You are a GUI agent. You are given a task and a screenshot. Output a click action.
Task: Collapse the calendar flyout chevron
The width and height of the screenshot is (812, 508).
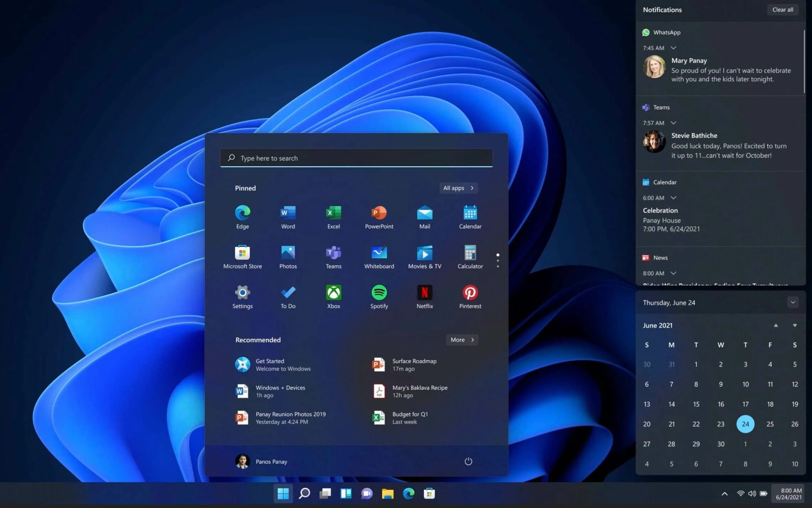click(x=793, y=302)
